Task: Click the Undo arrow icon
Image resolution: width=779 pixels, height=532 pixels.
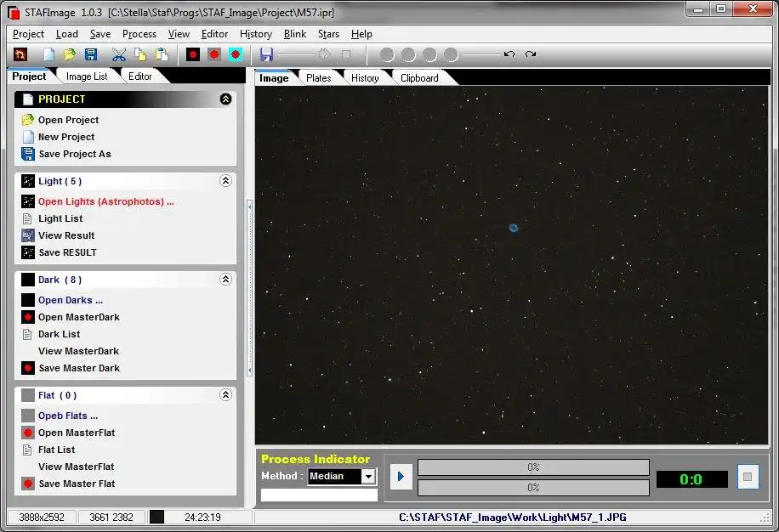Action: tap(509, 54)
